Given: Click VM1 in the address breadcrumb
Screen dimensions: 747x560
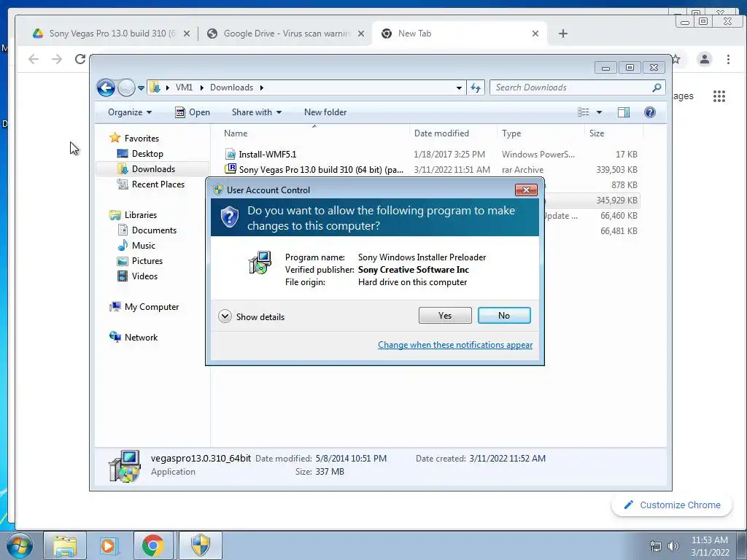Looking at the screenshot, I should [184, 87].
